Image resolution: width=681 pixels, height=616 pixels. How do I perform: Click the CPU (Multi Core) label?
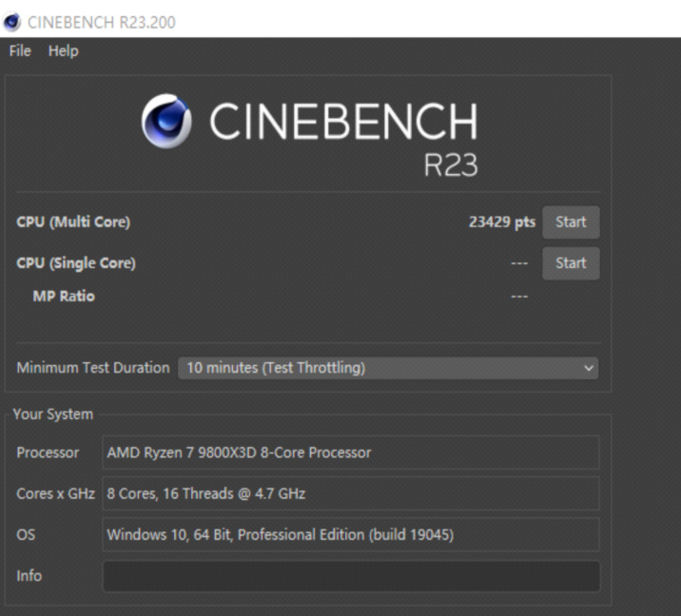click(x=73, y=221)
